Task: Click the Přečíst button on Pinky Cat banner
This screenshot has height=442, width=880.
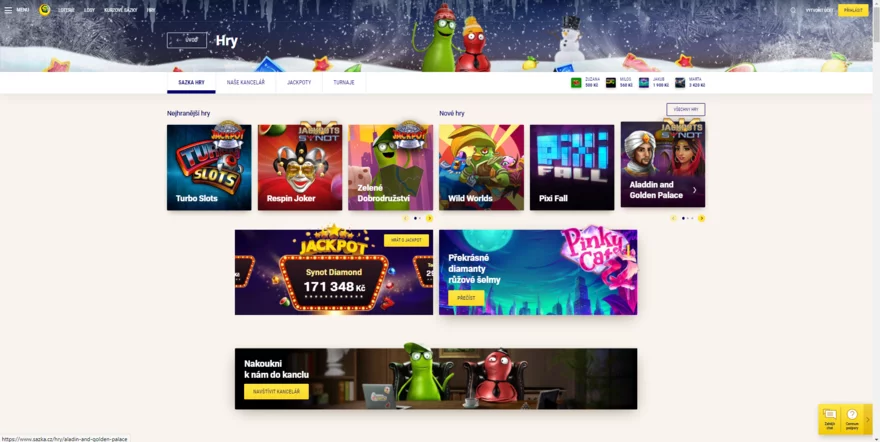Action: 466,298
